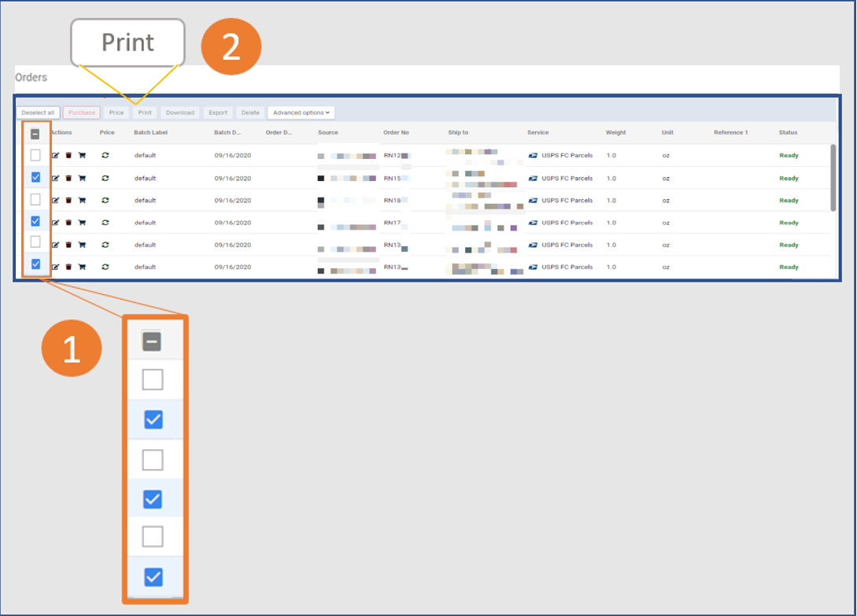The image size is (857, 616).
Task: Click the Ready status on the first order
Action: point(789,155)
